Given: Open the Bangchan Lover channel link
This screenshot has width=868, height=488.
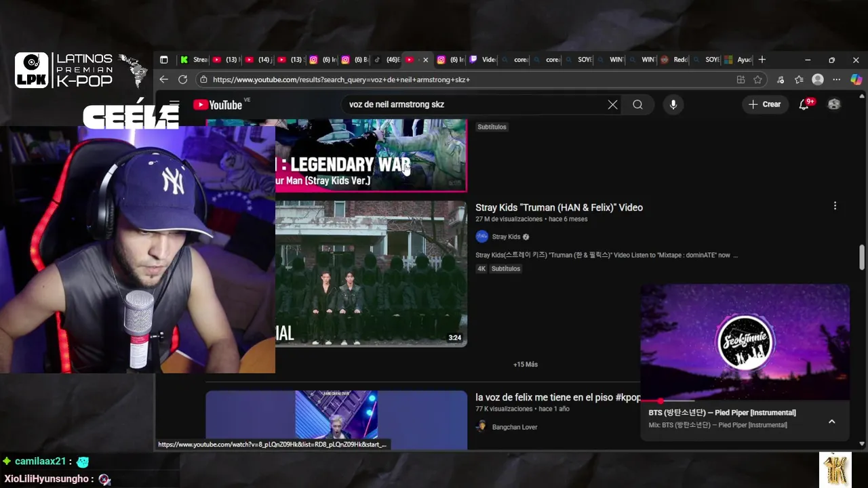Looking at the screenshot, I should tap(515, 427).
